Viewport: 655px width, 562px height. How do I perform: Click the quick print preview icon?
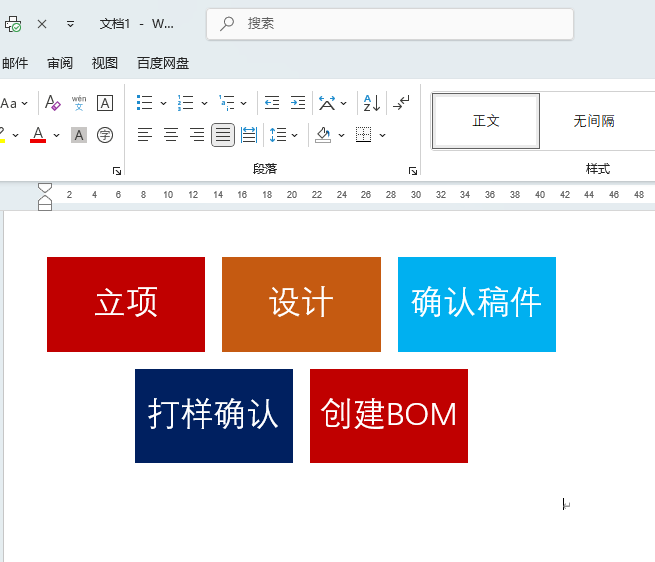(x=13, y=24)
